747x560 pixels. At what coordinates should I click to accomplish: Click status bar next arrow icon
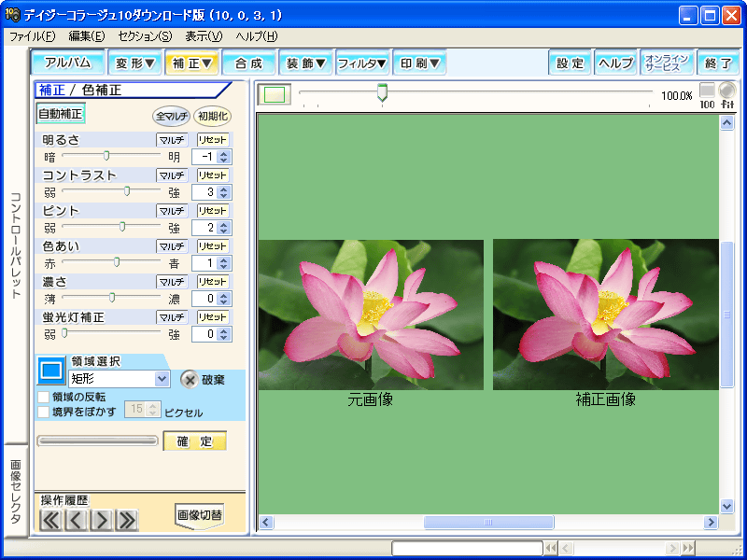672,548
